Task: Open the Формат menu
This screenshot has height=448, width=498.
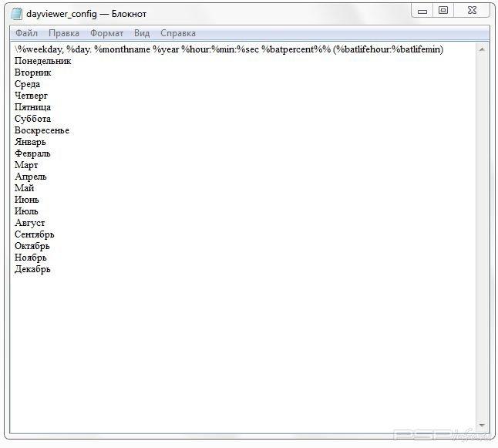Action: click(x=106, y=33)
